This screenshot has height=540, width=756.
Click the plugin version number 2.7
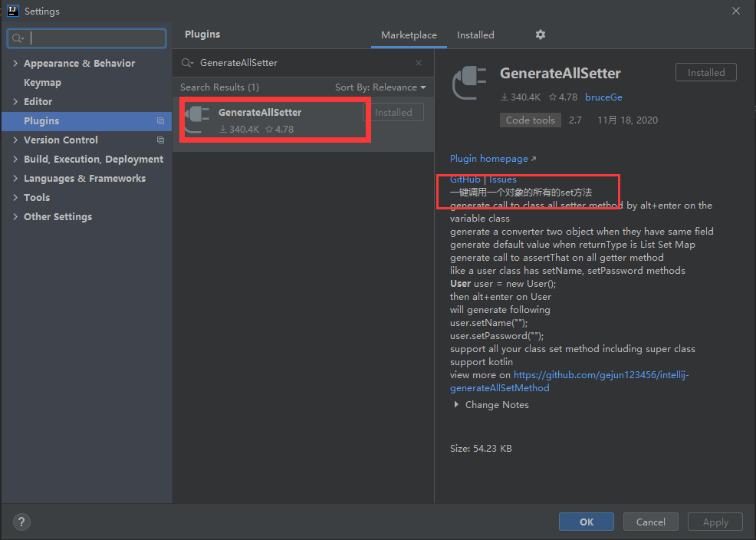[x=575, y=120]
